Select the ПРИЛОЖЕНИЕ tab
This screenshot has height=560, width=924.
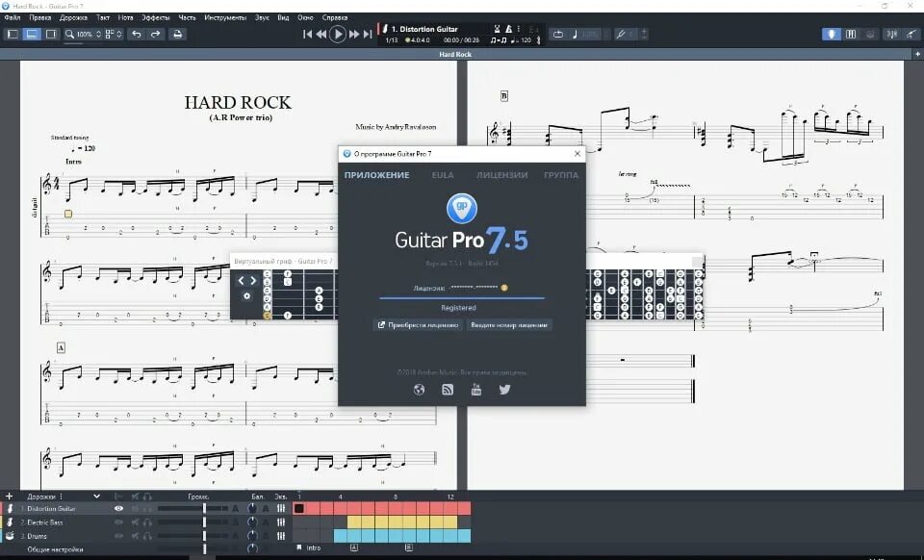(x=376, y=175)
